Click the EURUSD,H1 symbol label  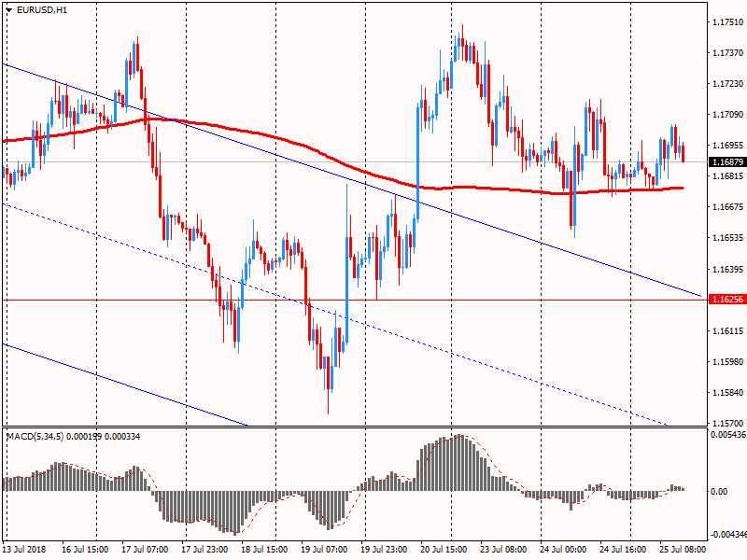click(x=42, y=9)
